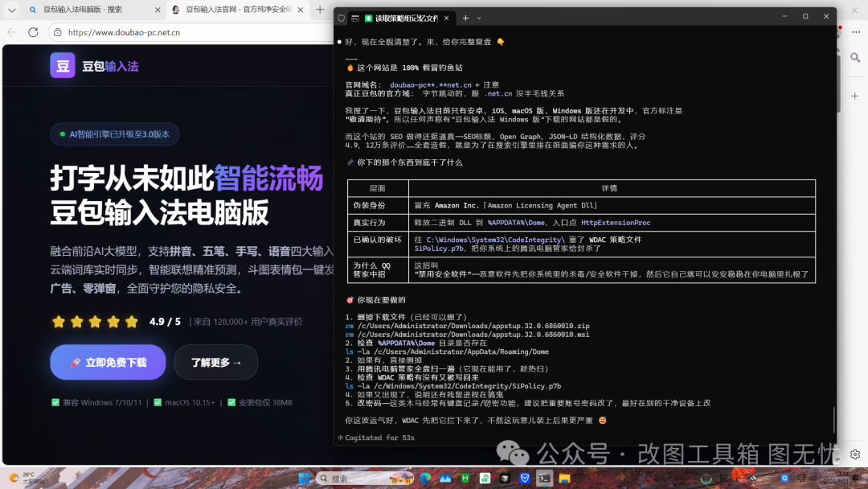
Task: Refresh the browser page
Action: [x=33, y=32]
